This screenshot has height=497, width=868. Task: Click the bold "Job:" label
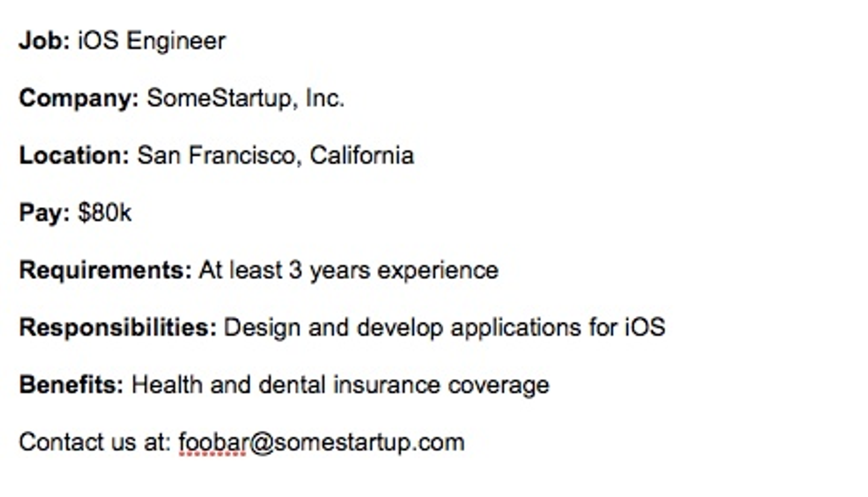pos(44,41)
